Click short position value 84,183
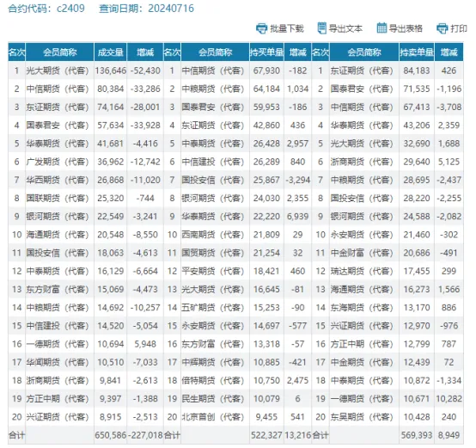The width and height of the screenshot is (476, 448). coord(417,71)
